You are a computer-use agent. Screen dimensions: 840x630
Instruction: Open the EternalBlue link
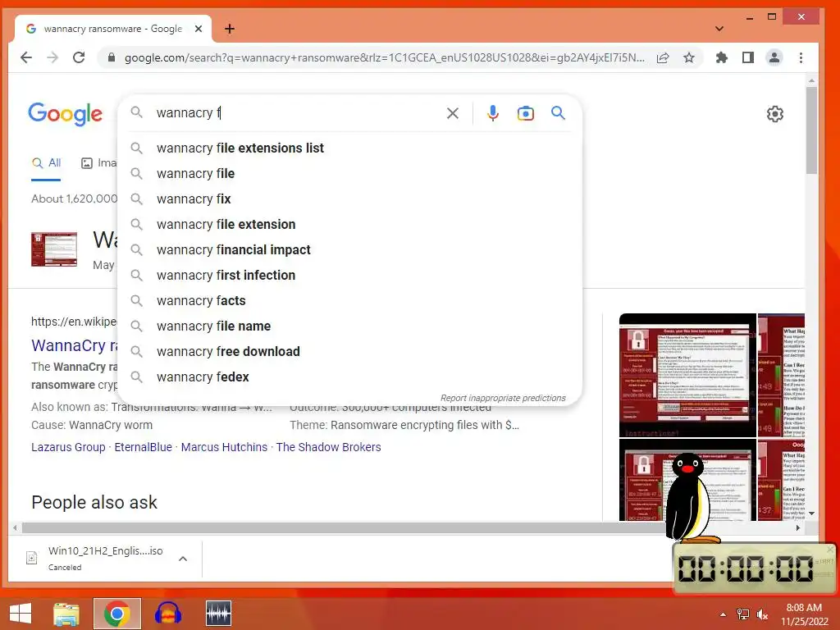[143, 447]
